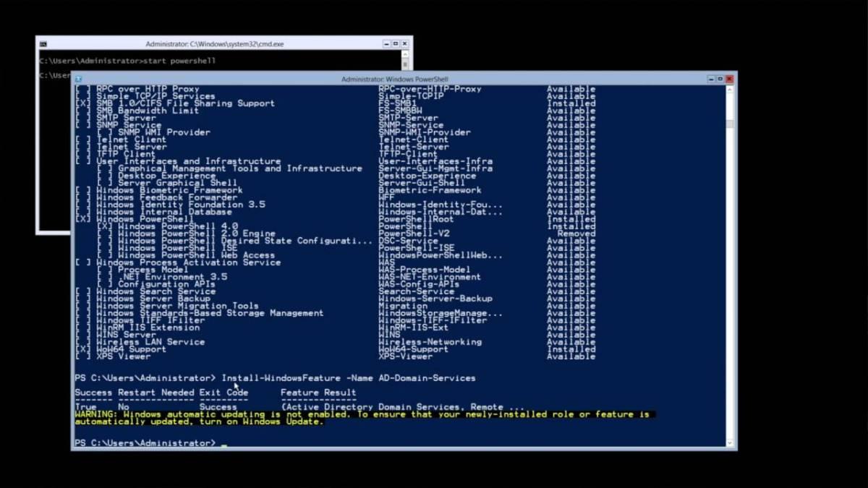This screenshot has height=488, width=868.
Task: Click 'Windows Search Service' feature name
Action: click(156, 291)
